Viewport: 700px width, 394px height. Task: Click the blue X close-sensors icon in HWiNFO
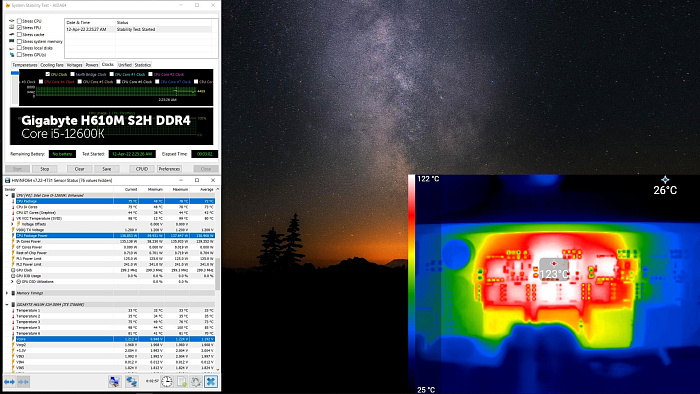point(211,382)
